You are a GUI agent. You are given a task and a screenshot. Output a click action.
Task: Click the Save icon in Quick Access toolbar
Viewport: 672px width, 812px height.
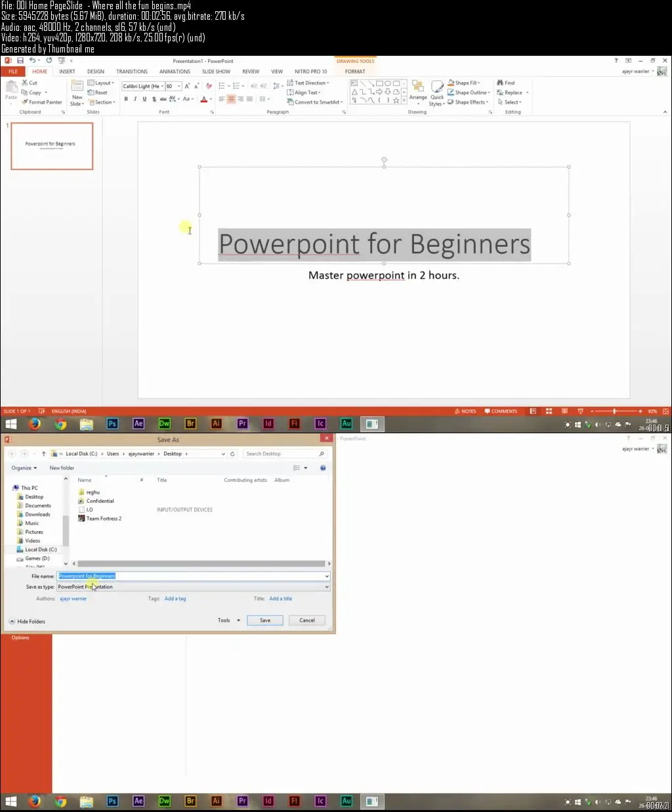click(x=20, y=61)
